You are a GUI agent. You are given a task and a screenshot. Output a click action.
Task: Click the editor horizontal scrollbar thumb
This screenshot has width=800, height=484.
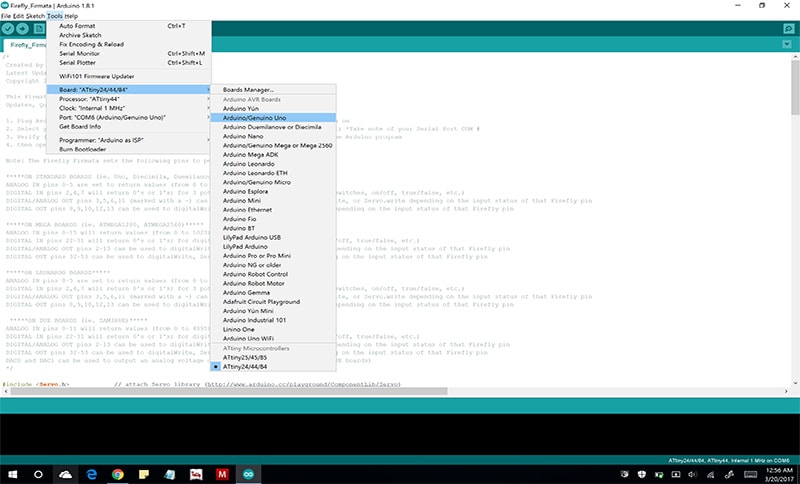coord(229,391)
